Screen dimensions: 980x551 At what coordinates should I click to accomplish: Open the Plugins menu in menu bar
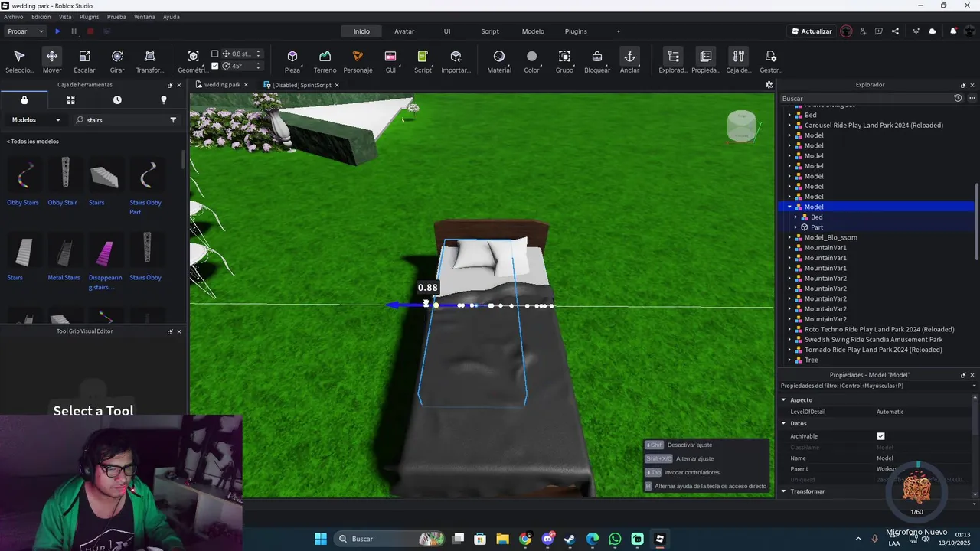click(x=90, y=17)
